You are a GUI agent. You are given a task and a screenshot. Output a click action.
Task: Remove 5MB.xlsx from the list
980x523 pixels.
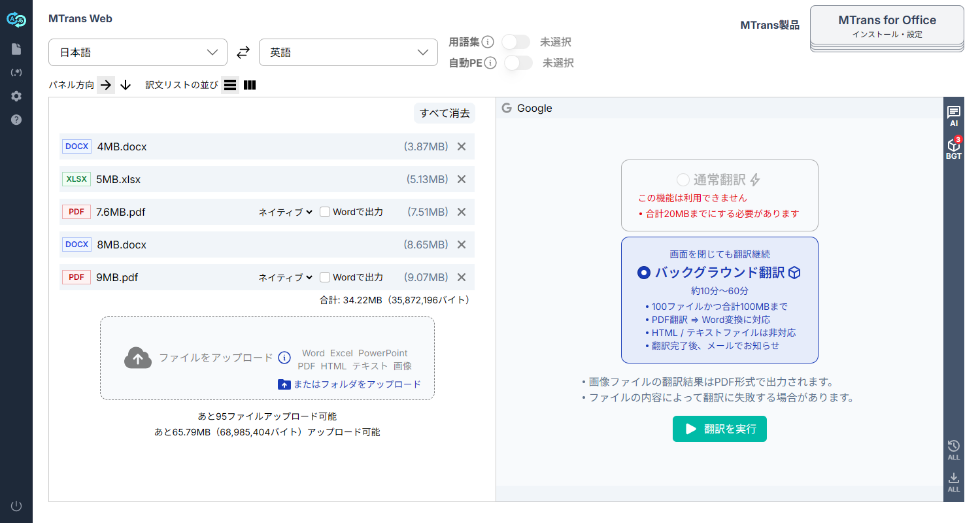tap(462, 179)
